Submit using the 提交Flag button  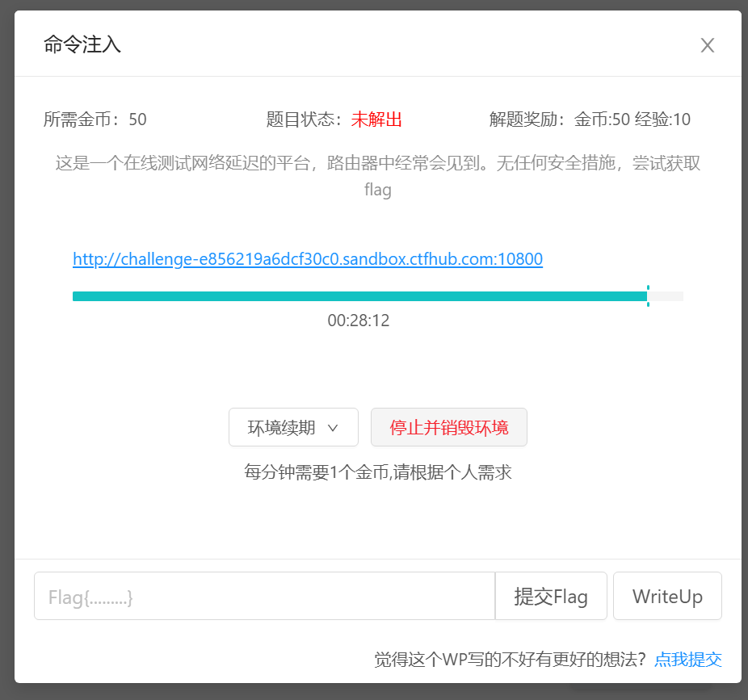(x=551, y=597)
